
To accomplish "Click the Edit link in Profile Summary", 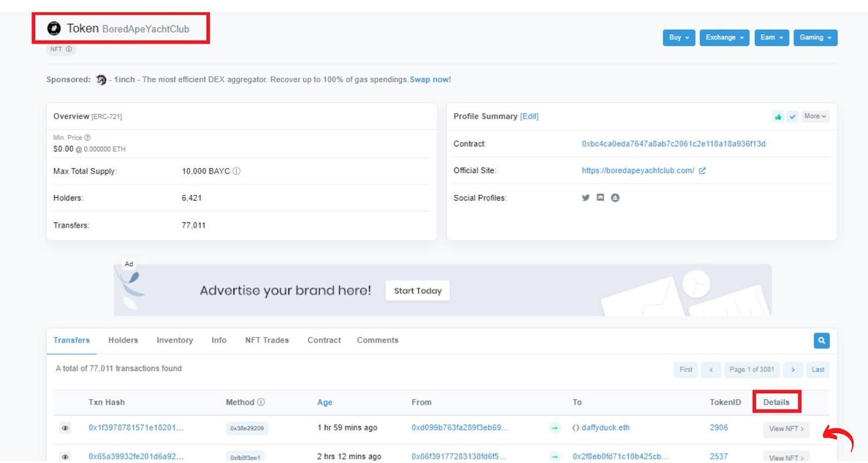I will pos(529,117).
